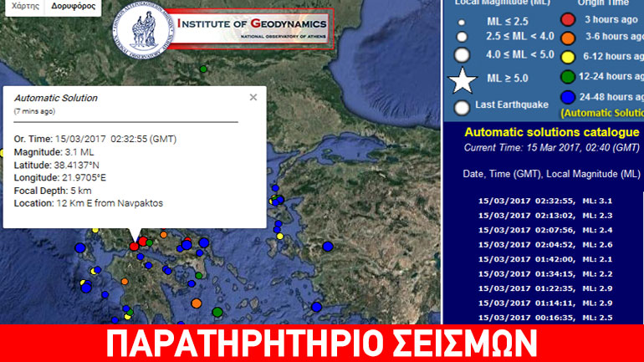
Task: Click the Focal Depth 5 km line
Action: click(53, 191)
